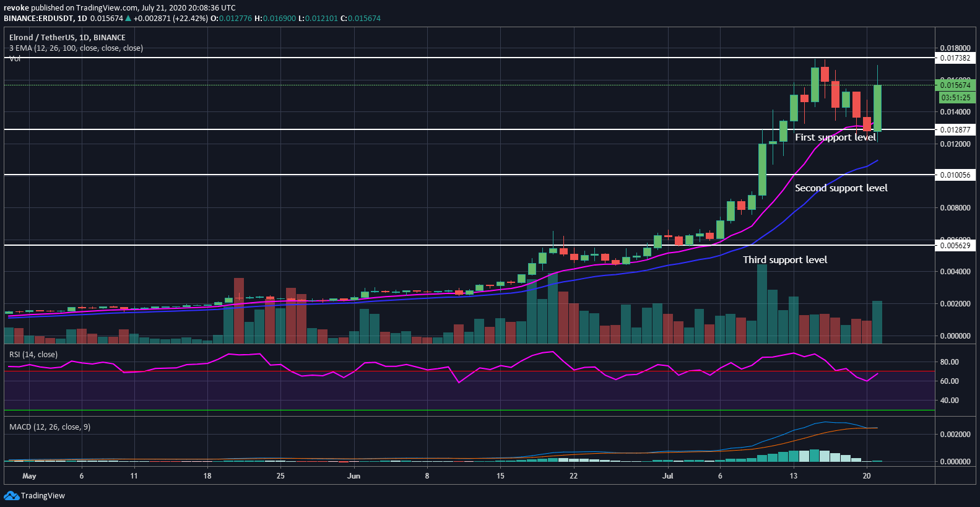The width and height of the screenshot is (980, 507).
Task: Select the Second support level text annotation
Action: (x=841, y=188)
